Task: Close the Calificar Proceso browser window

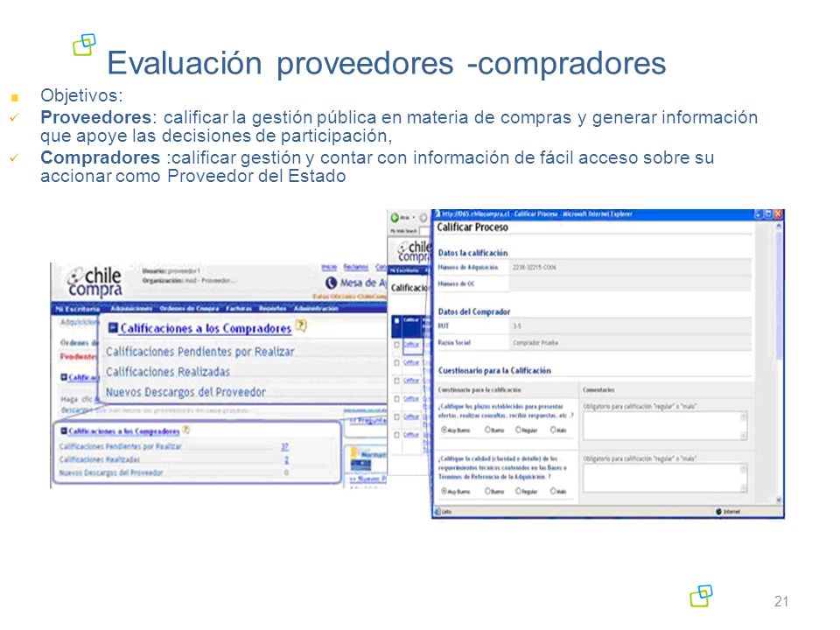Action: 778,214
